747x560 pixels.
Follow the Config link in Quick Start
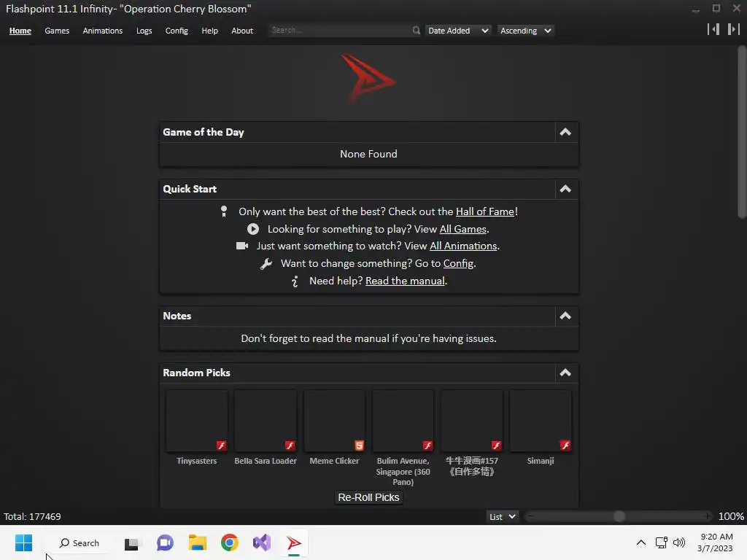[458, 264]
